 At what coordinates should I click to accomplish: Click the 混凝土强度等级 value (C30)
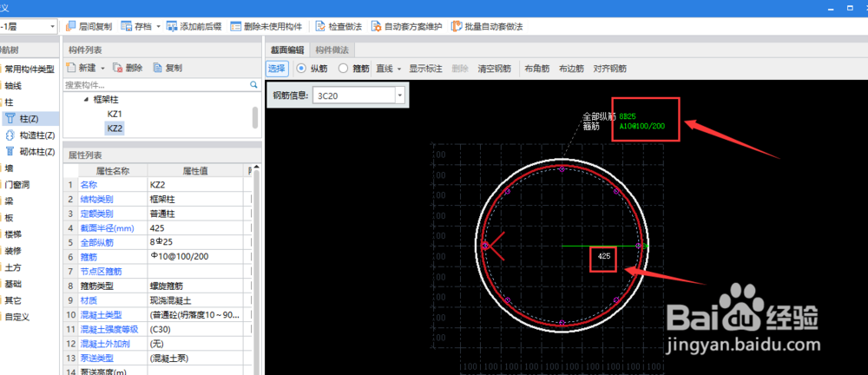click(194, 329)
